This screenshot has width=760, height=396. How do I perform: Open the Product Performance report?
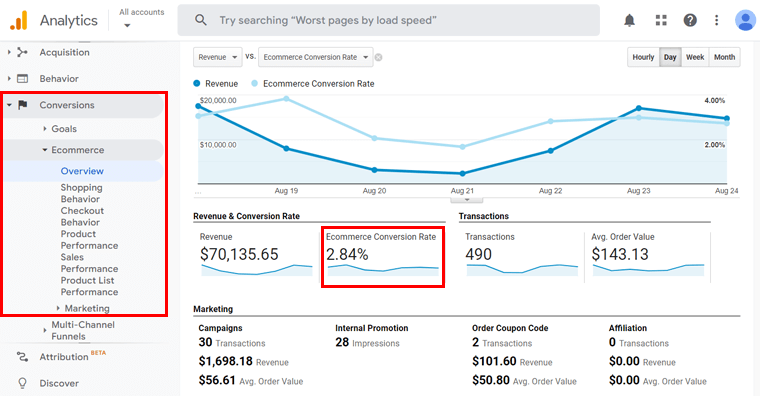pyautogui.click(x=89, y=240)
